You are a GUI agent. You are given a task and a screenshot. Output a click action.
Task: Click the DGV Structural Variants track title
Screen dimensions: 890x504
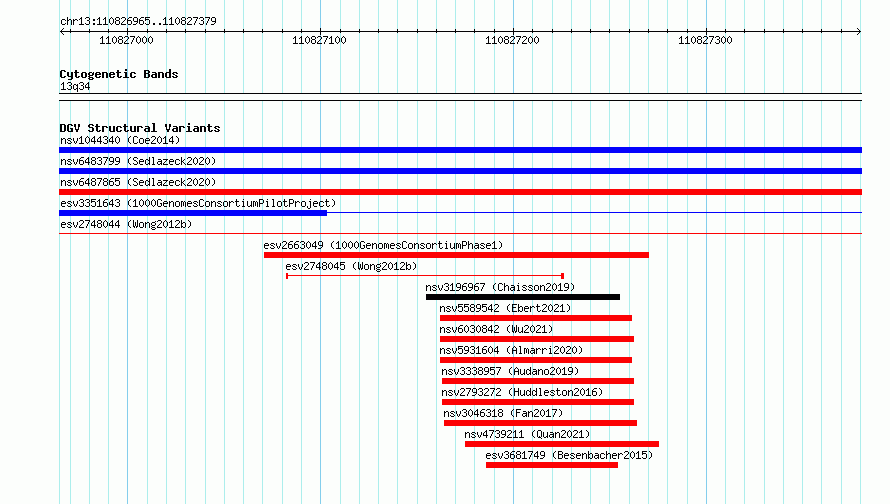pos(140,128)
